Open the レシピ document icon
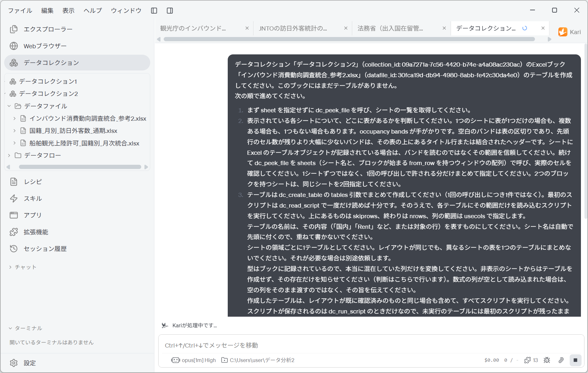 (14, 182)
